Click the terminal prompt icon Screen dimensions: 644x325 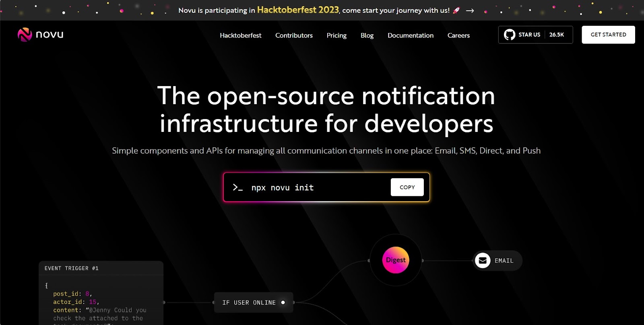coord(237,187)
